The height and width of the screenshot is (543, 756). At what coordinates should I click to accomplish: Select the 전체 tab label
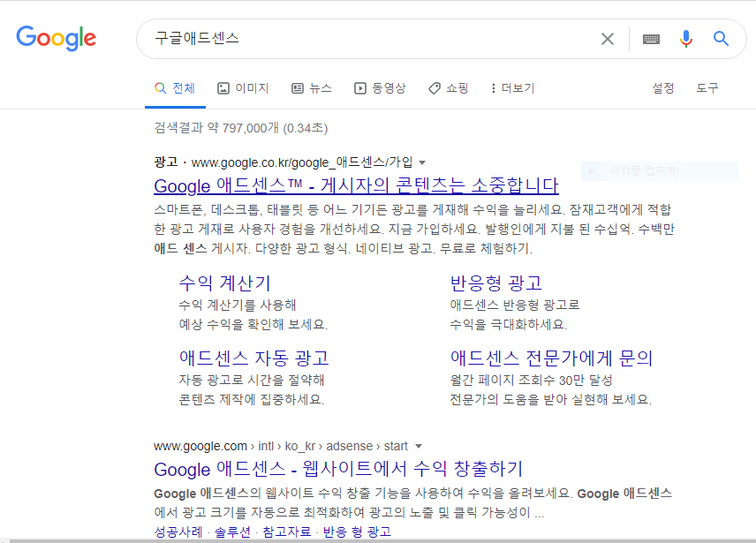coord(184,88)
